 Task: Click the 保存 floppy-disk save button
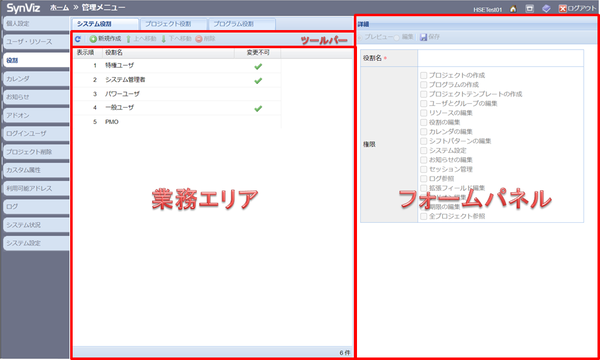click(430, 37)
